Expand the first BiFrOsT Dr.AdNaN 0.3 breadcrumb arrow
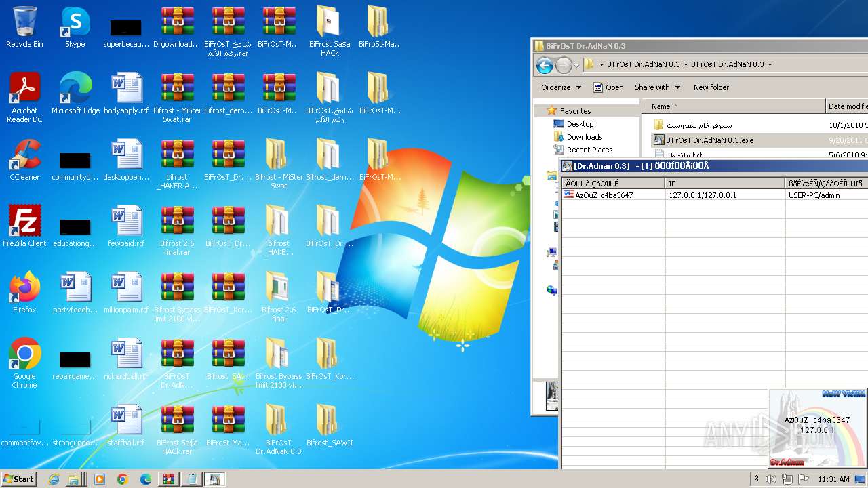This screenshot has height=488, width=868. [686, 65]
